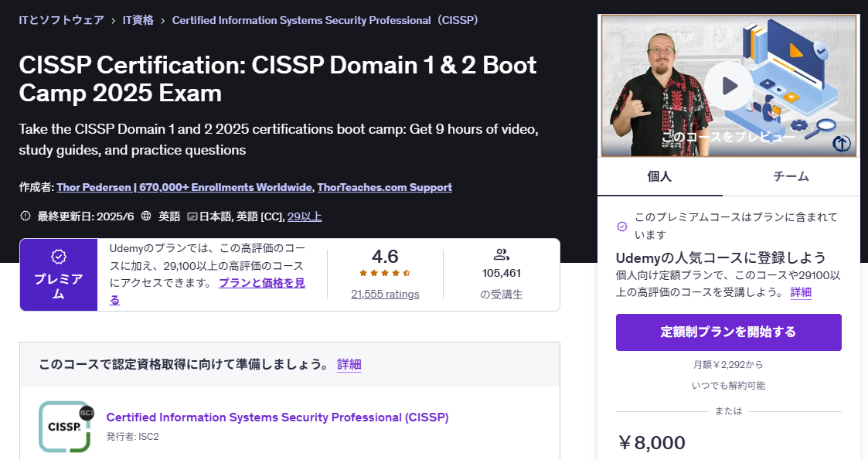This screenshot has height=460, width=868.
Task: Click the 発行者: ISC2 text
Action: (133, 437)
